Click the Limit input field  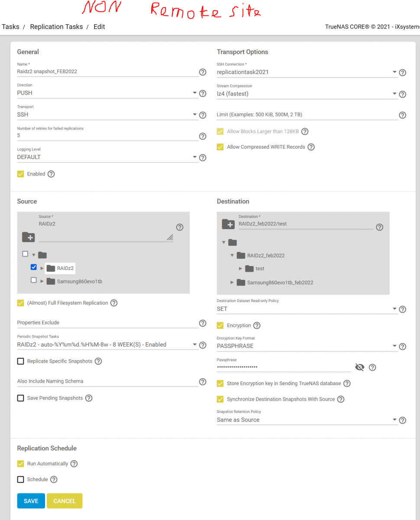click(x=307, y=115)
